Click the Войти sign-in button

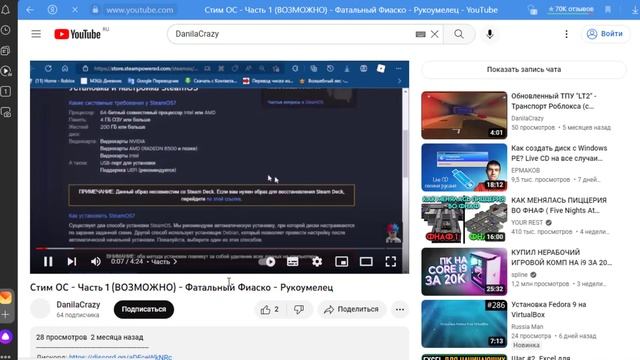[x=604, y=34]
